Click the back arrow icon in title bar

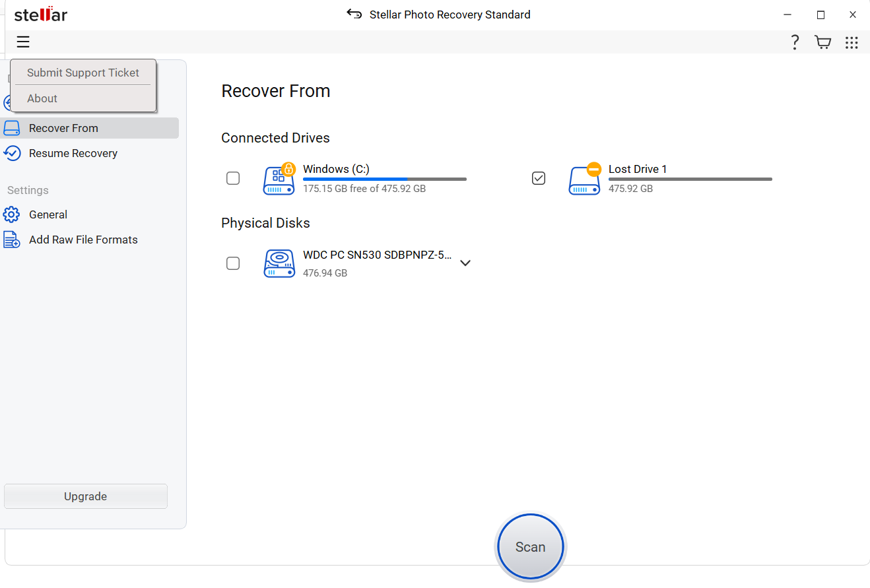click(354, 15)
